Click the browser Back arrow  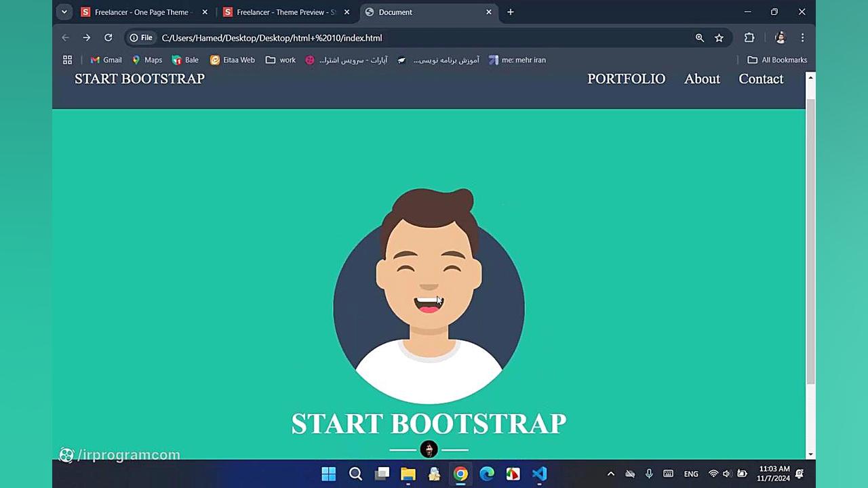[x=66, y=38]
